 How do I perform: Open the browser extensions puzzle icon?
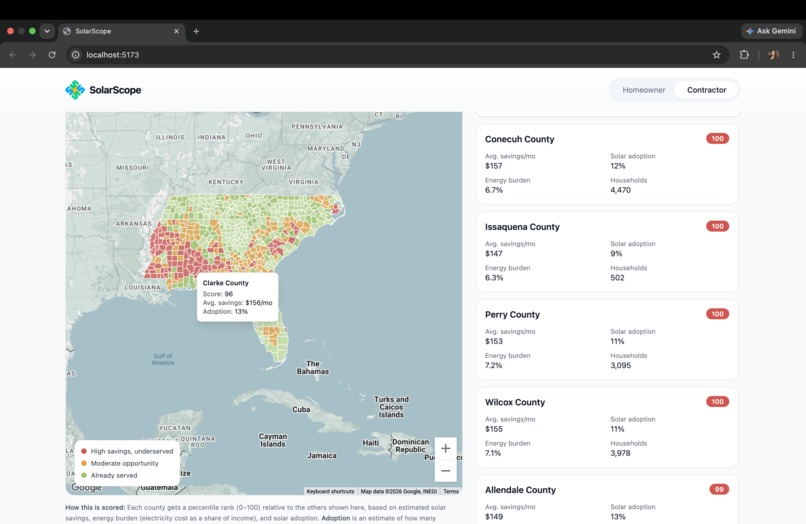coord(744,55)
